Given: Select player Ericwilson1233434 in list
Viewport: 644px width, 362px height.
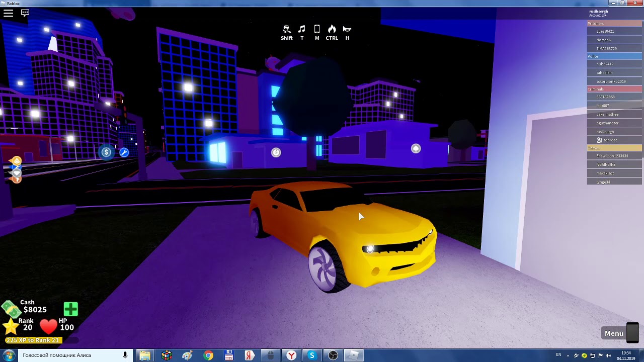Looking at the screenshot, I should point(614,156).
